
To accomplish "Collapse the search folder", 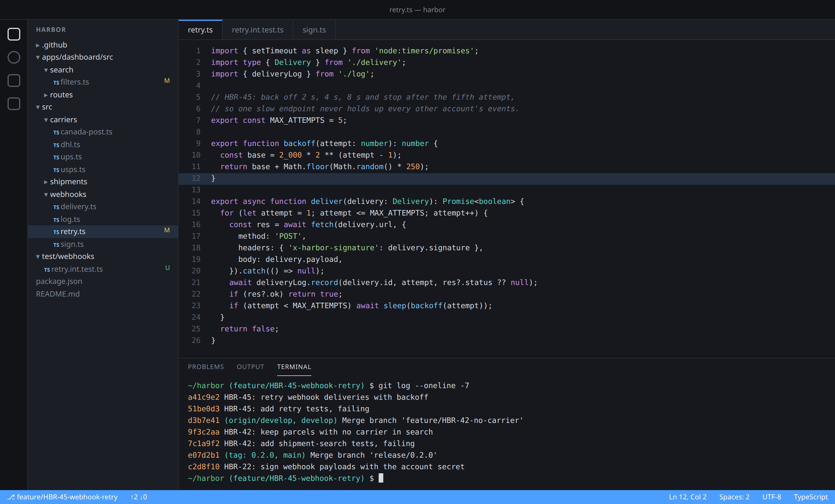I will [46, 70].
